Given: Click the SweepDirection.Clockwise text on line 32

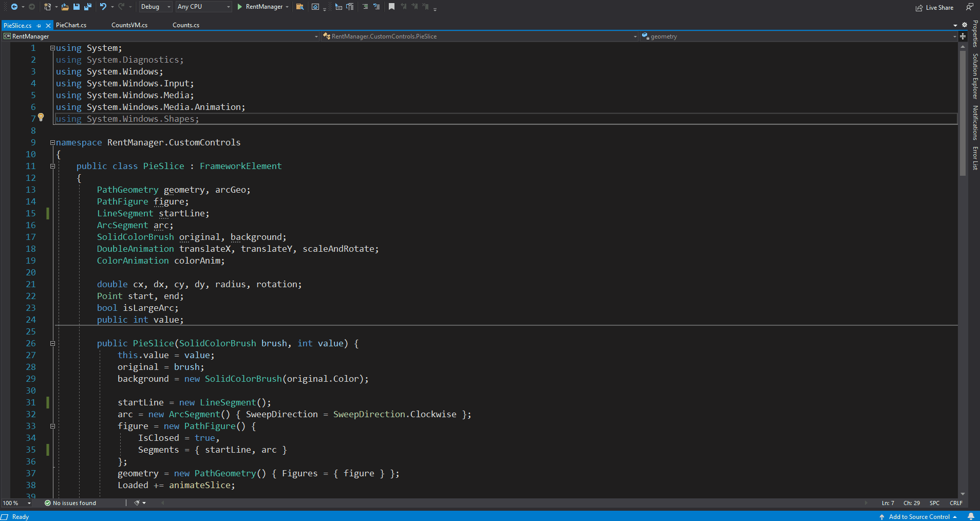Looking at the screenshot, I should [394, 414].
